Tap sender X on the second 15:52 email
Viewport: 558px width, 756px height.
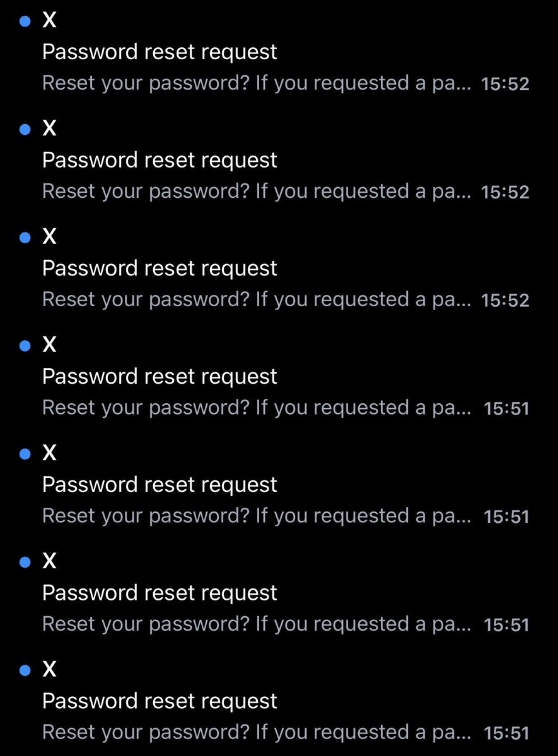(x=49, y=129)
